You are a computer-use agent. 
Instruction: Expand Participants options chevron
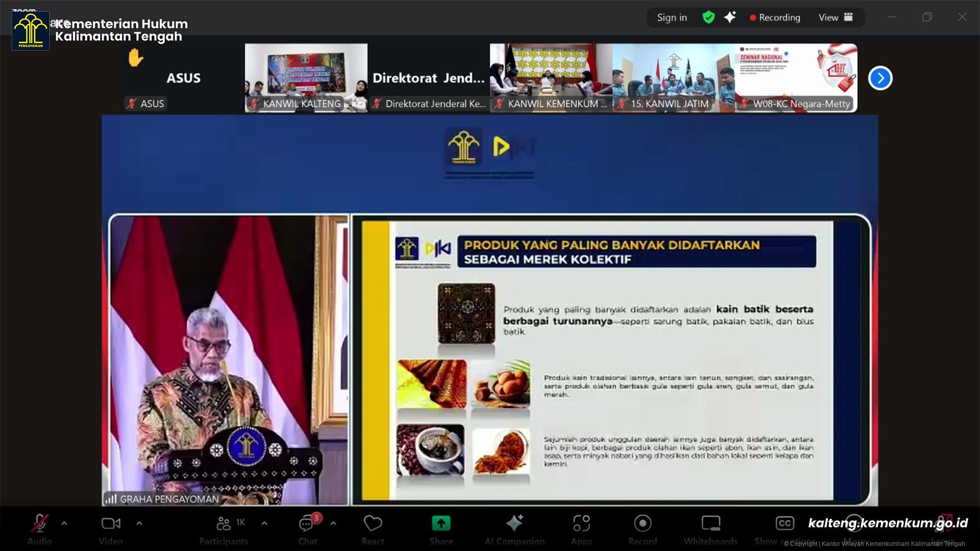coord(264,523)
